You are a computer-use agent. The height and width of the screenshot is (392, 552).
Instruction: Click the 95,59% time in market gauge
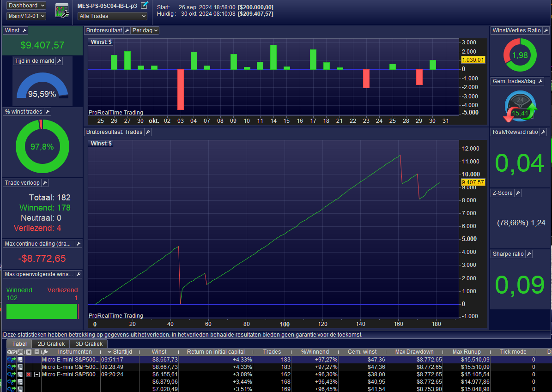[x=42, y=85]
